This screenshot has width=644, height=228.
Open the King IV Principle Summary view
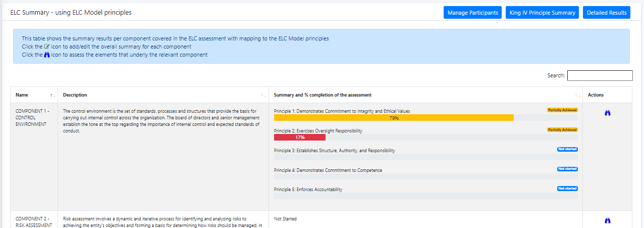coord(543,13)
